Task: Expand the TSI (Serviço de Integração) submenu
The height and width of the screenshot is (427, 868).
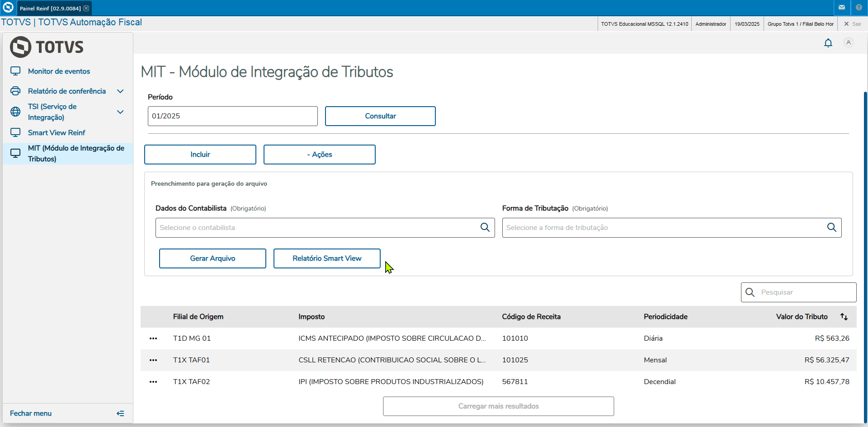Action: tap(120, 112)
